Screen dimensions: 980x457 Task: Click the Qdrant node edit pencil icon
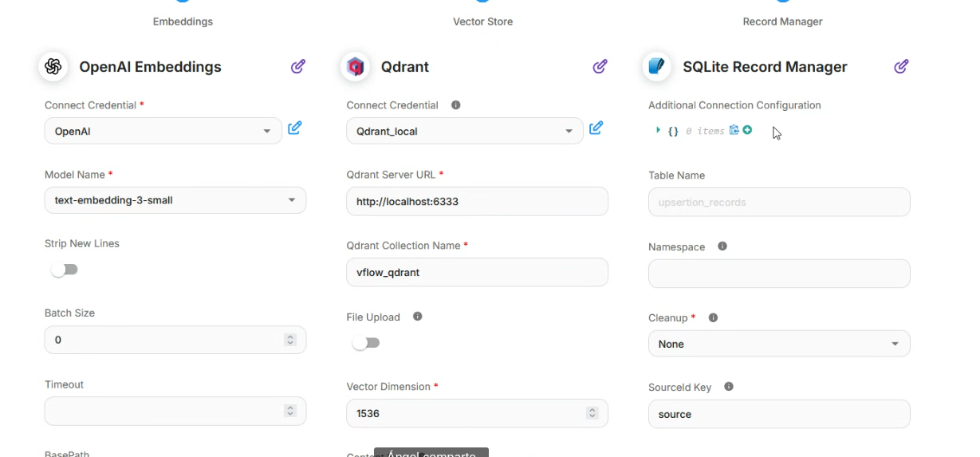pos(600,66)
